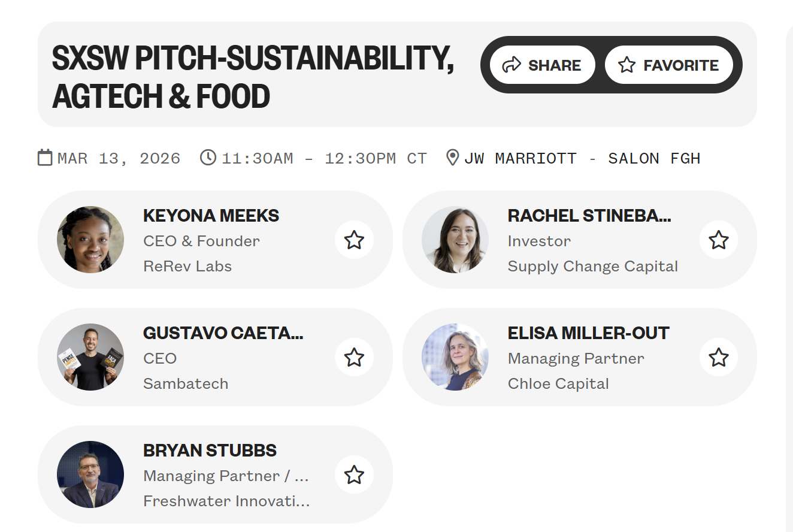
Task: Open Keyona Meeks profile photo
Action: [x=90, y=240]
